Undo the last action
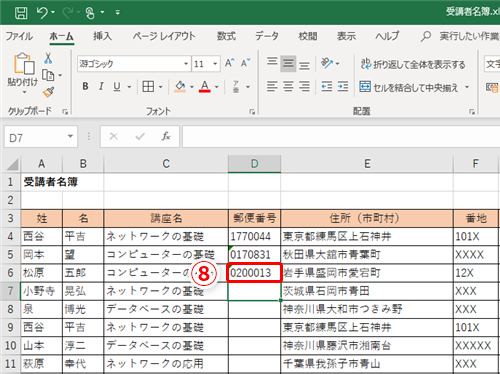 tap(42, 13)
